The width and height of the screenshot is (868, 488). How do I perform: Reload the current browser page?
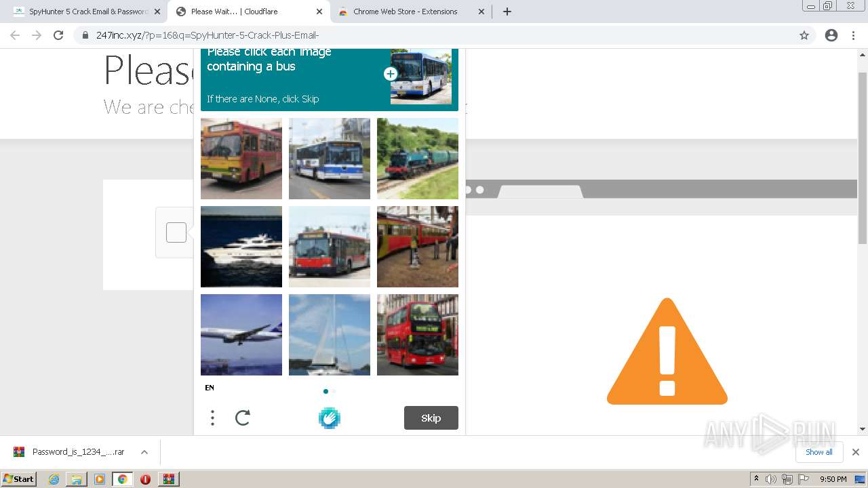(58, 35)
